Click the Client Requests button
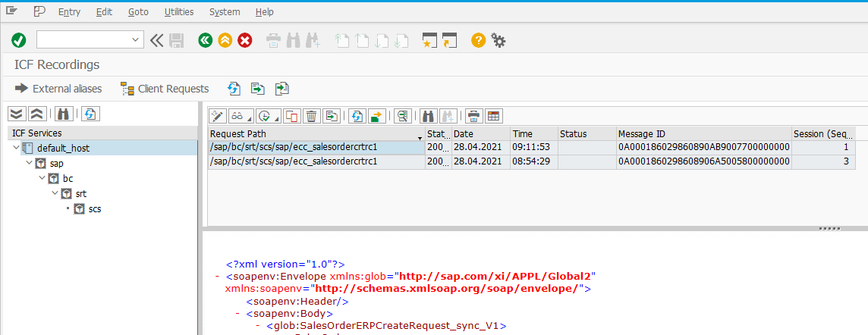The image size is (868, 335). coord(165,89)
